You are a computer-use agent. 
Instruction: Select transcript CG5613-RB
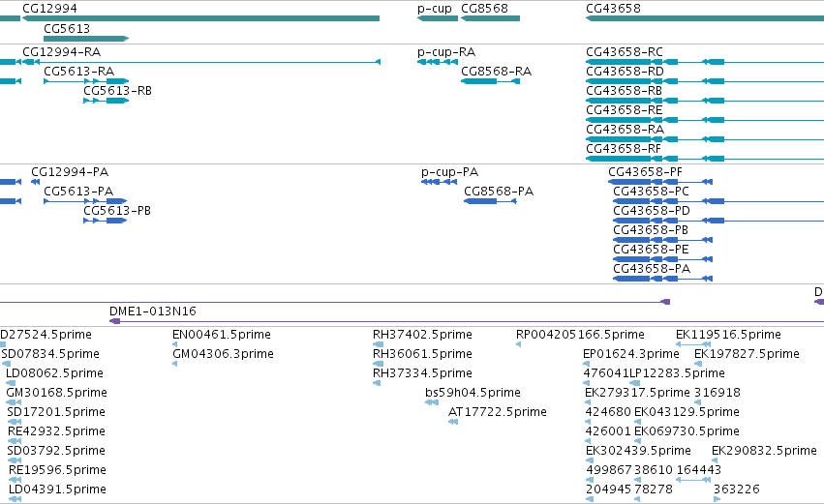click(x=118, y=91)
